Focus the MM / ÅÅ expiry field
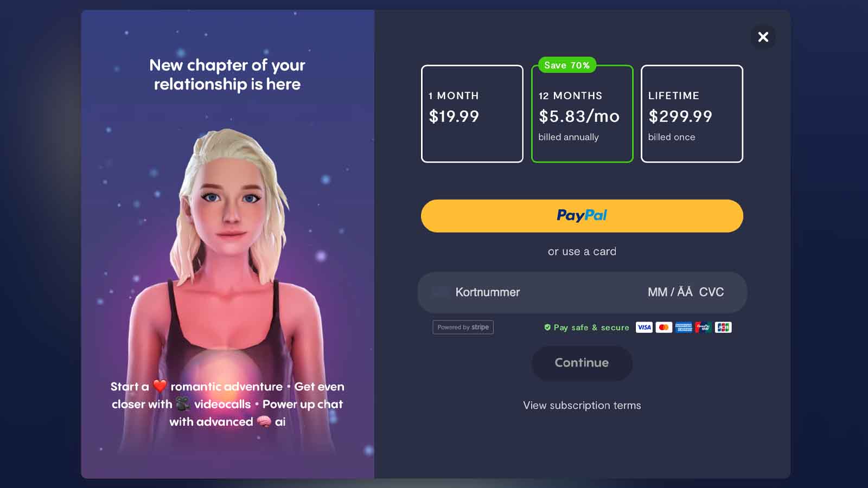This screenshot has height=488, width=868. pos(670,292)
